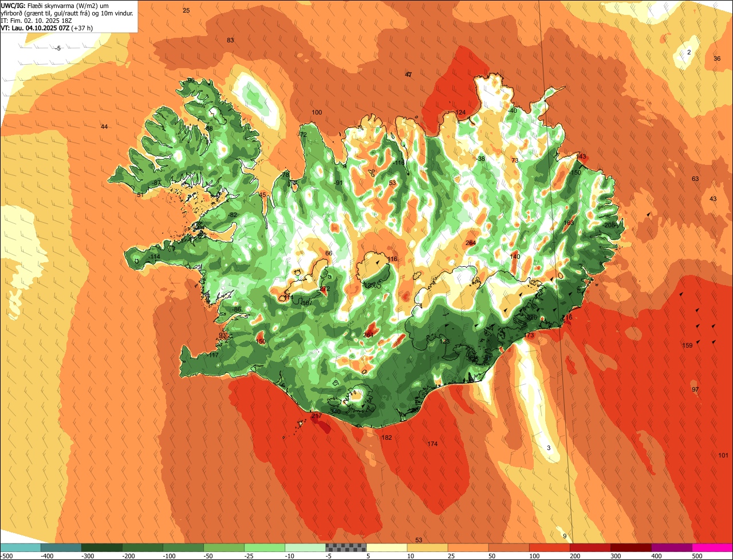
Task: Click the map value 93
Action: [223, 335]
